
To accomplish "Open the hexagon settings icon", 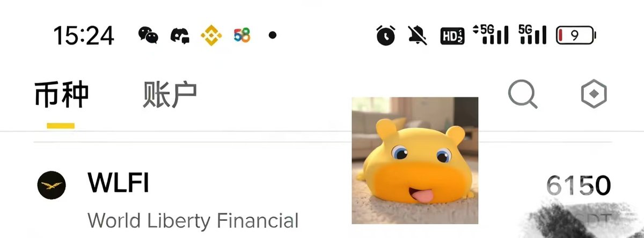I will pyautogui.click(x=594, y=95).
